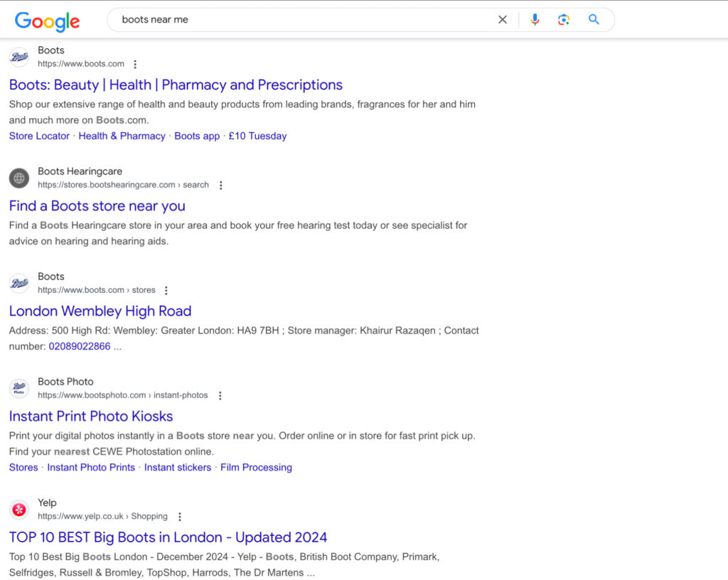Open the three-dot menu beside https://www.boots.com
Image resolution: width=728 pixels, height=580 pixels.
135,64
